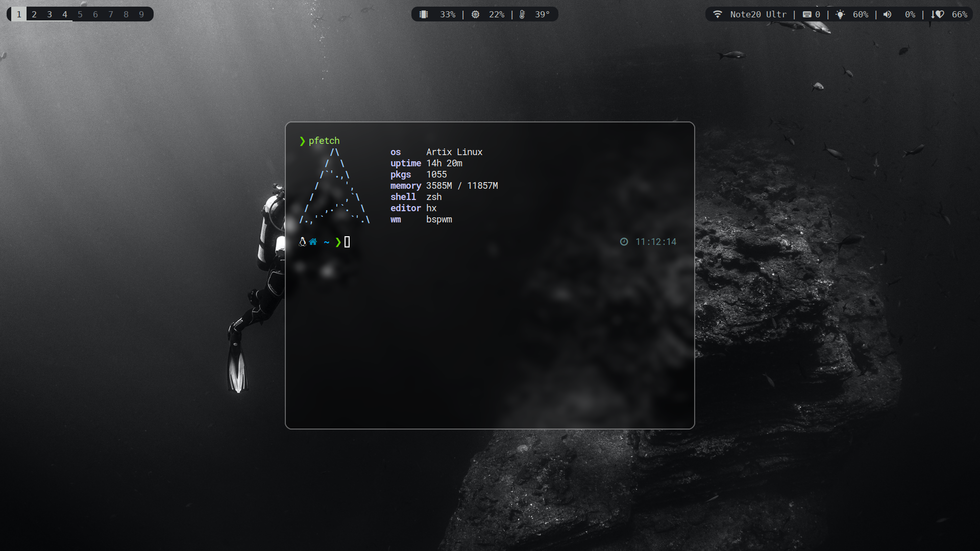
Task: Click the CPU usage icon
Action: coord(475,14)
